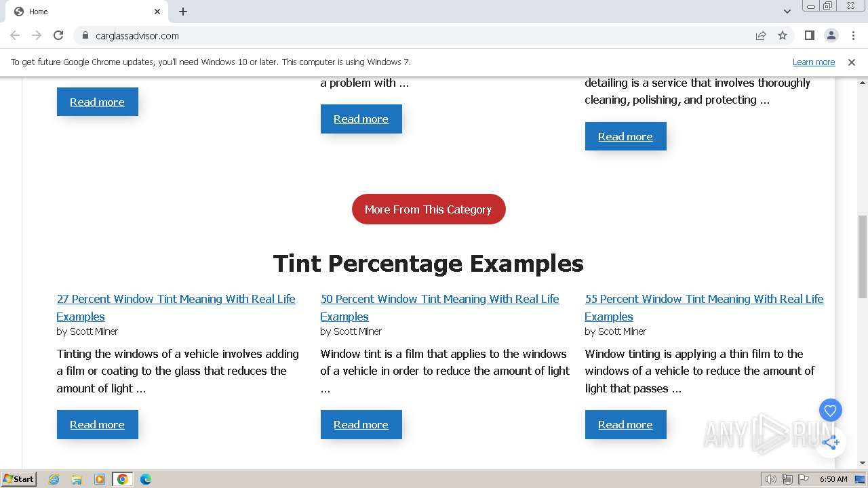The height and width of the screenshot is (488, 868).
Task: Open the network status tray icon
Action: click(x=787, y=479)
